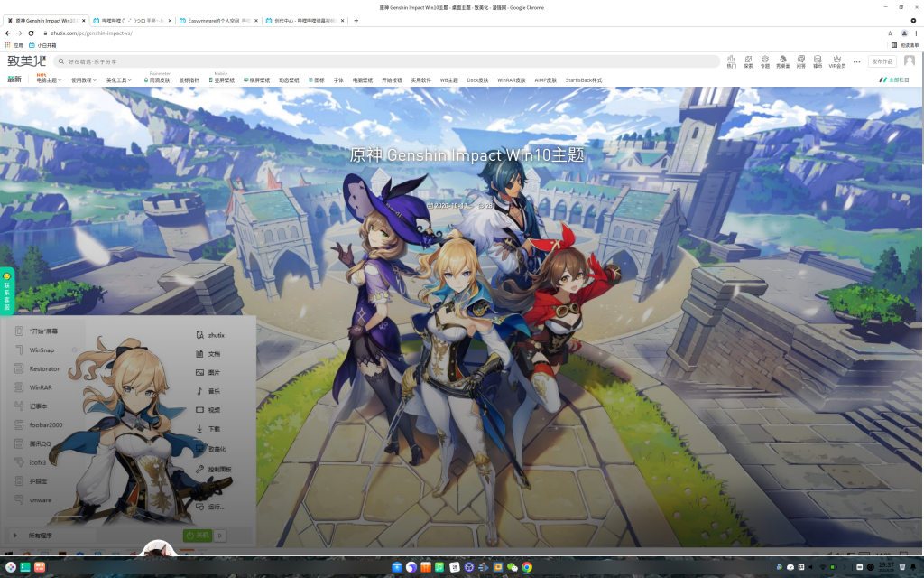Open WeChat from the dock

tap(513, 567)
